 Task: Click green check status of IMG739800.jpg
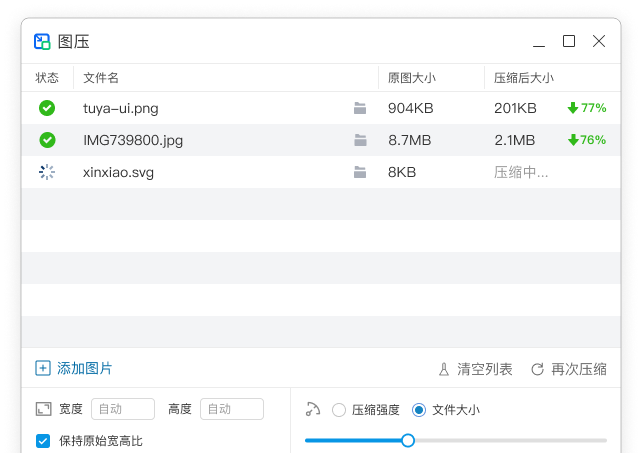click(x=47, y=140)
